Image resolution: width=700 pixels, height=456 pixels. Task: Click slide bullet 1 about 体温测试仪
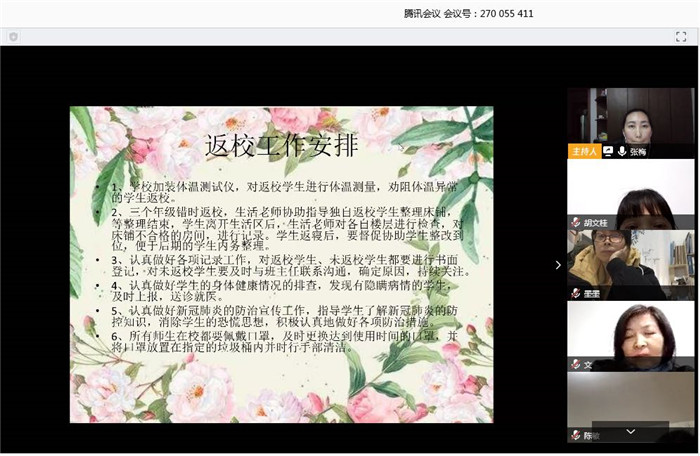tap(284, 192)
